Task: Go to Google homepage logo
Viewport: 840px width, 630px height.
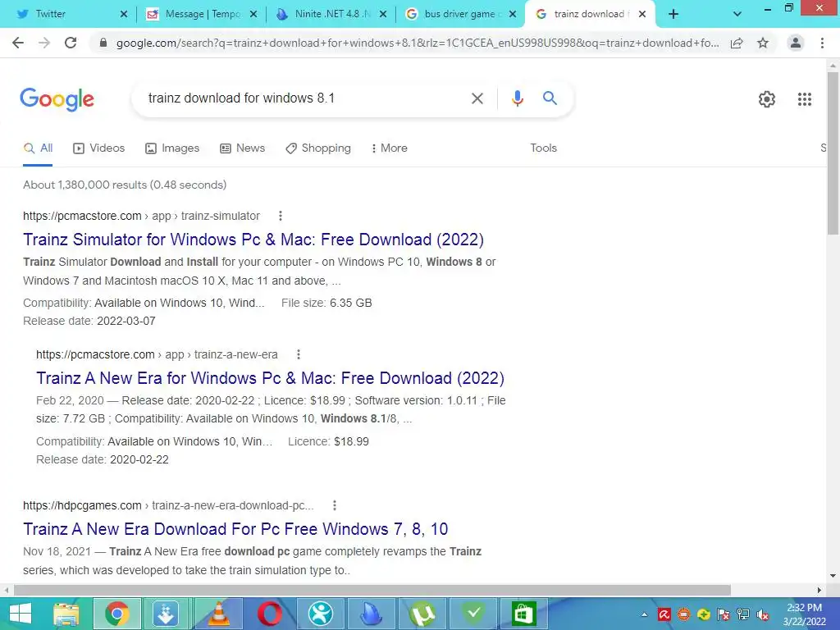Action: point(57,99)
